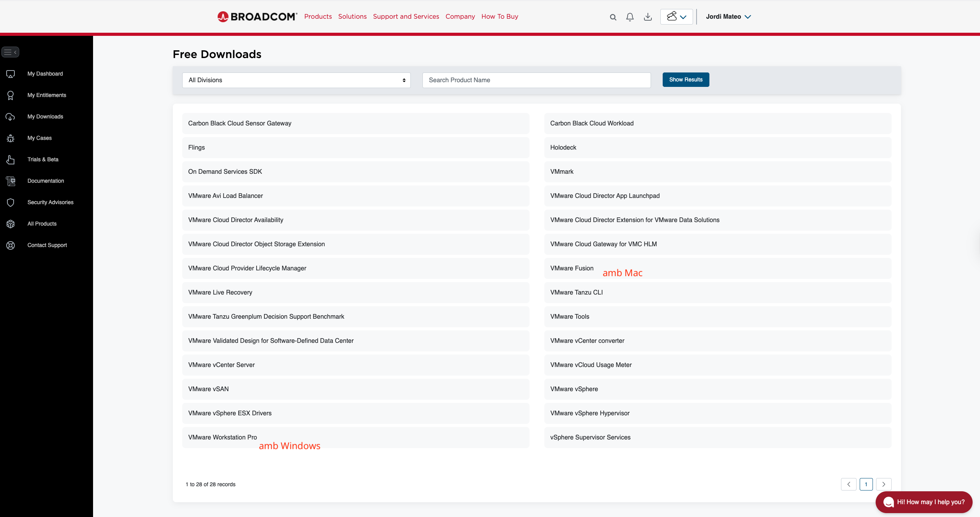
Task: Click the Broadcom logo
Action: tap(257, 16)
